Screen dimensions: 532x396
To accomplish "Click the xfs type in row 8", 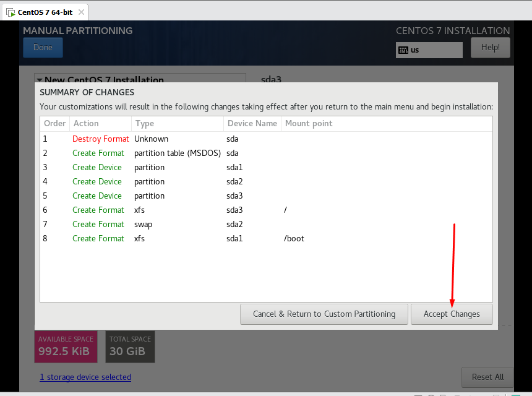I will pos(139,239).
